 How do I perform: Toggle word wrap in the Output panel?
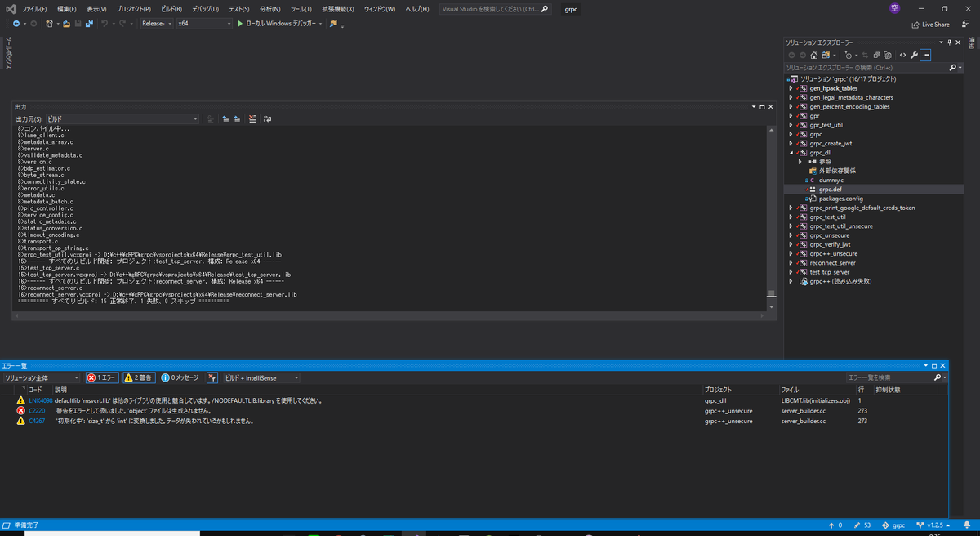point(267,119)
